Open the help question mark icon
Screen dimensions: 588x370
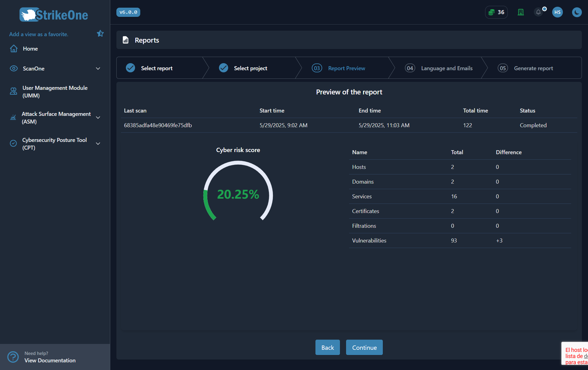point(13,357)
